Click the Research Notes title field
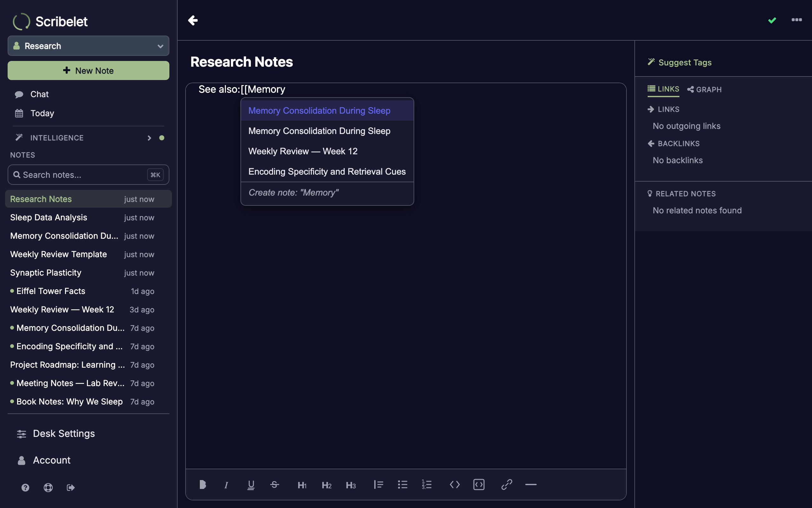 242,62
